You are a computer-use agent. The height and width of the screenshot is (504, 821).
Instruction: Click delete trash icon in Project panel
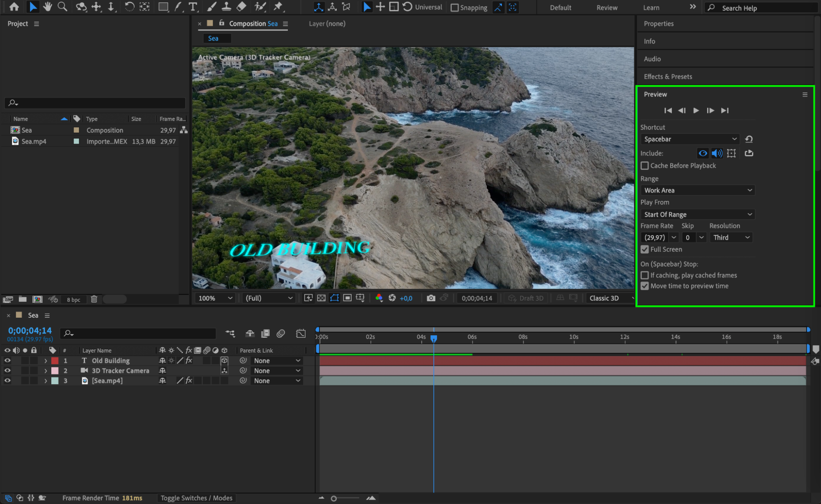94,299
